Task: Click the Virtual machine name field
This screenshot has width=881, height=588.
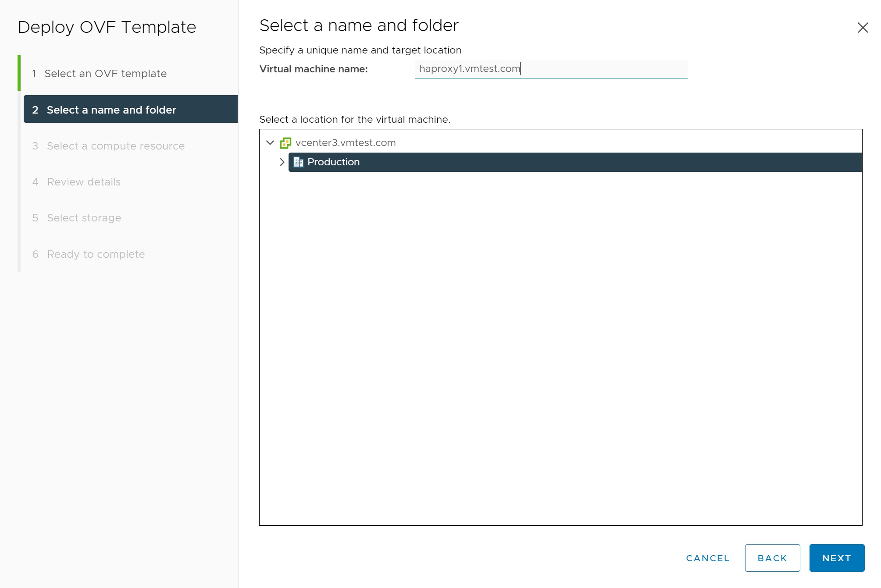Action: click(x=550, y=69)
